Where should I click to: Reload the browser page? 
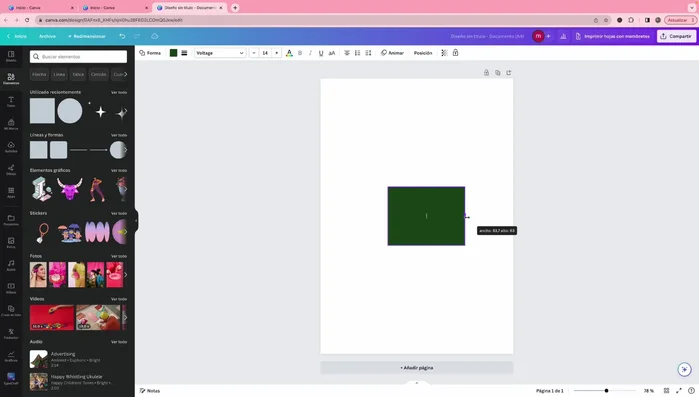pyautogui.click(x=27, y=20)
